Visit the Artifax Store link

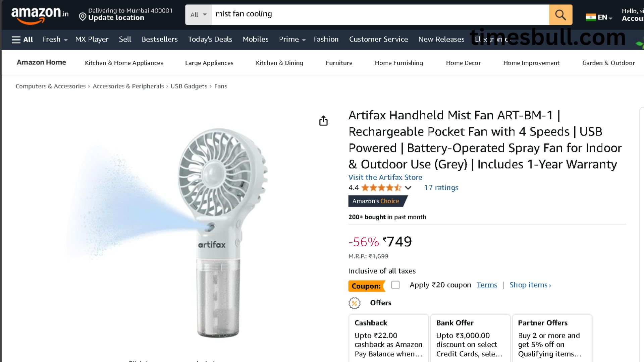click(385, 177)
